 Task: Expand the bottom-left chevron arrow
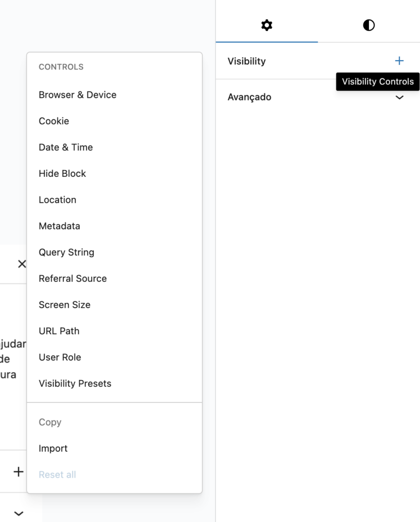tap(19, 513)
